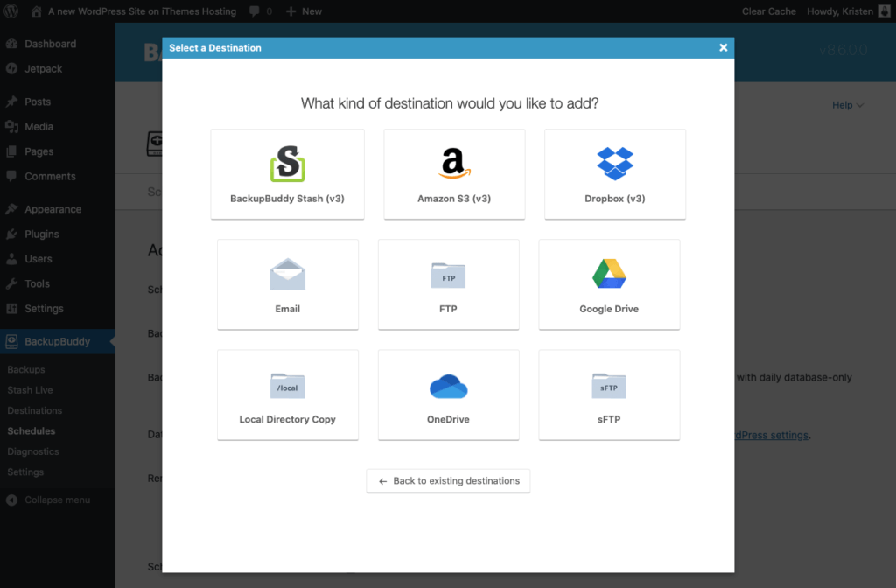
Task: Choose the Amazon S3 logo icon
Action: 454,164
